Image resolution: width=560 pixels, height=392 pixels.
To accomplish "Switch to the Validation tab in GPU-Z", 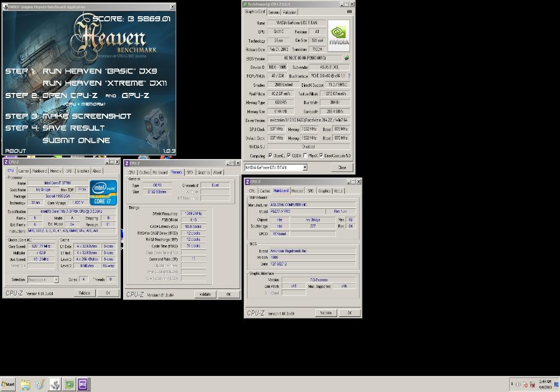I will 290,12.
